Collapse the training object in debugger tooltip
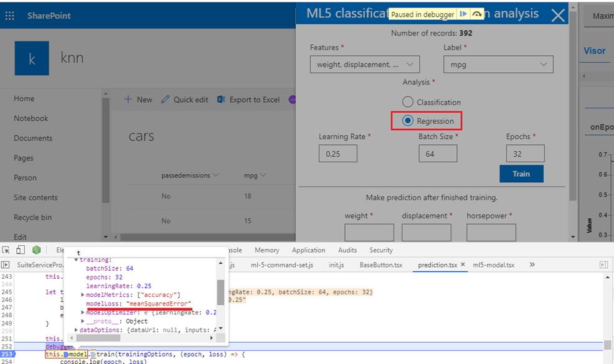The image size is (614, 364). [76, 260]
